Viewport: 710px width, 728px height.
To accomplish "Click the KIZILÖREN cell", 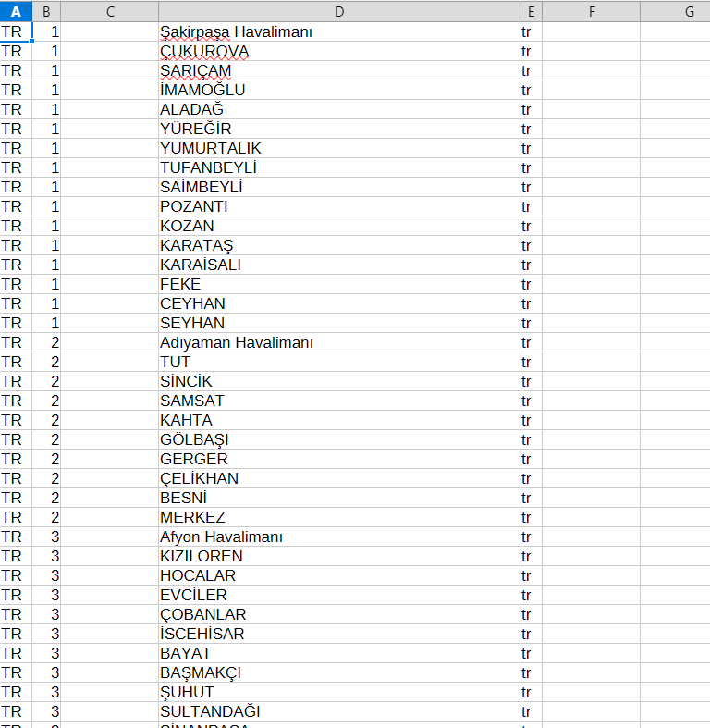I will point(339,556).
